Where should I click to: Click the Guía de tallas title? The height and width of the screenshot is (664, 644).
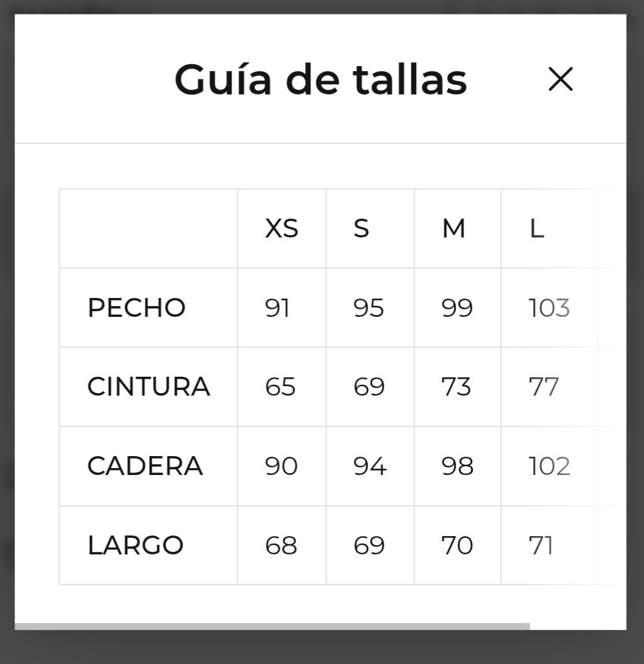320,80
